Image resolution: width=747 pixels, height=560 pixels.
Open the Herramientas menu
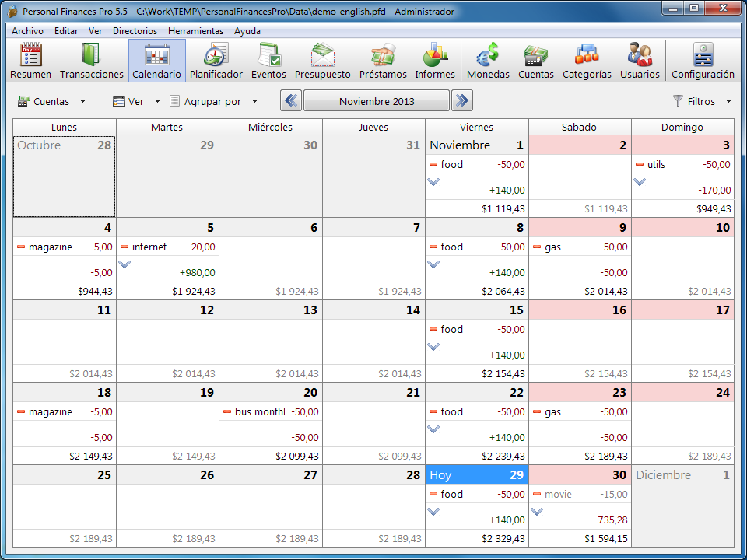196,31
